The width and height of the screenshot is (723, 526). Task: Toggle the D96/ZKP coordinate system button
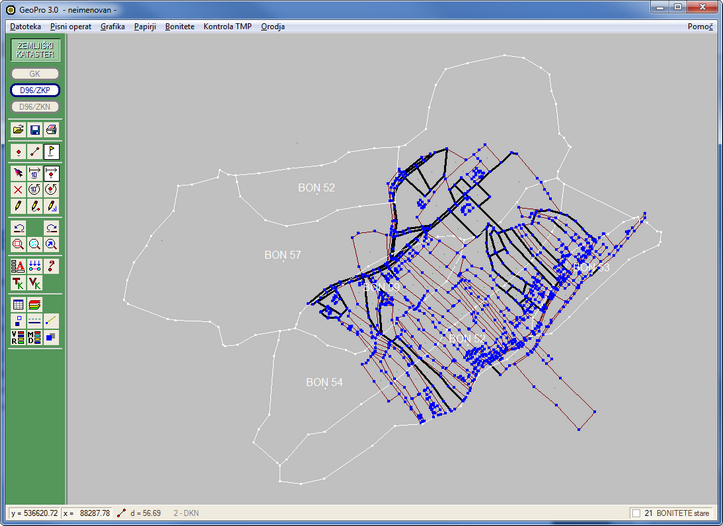(35, 90)
